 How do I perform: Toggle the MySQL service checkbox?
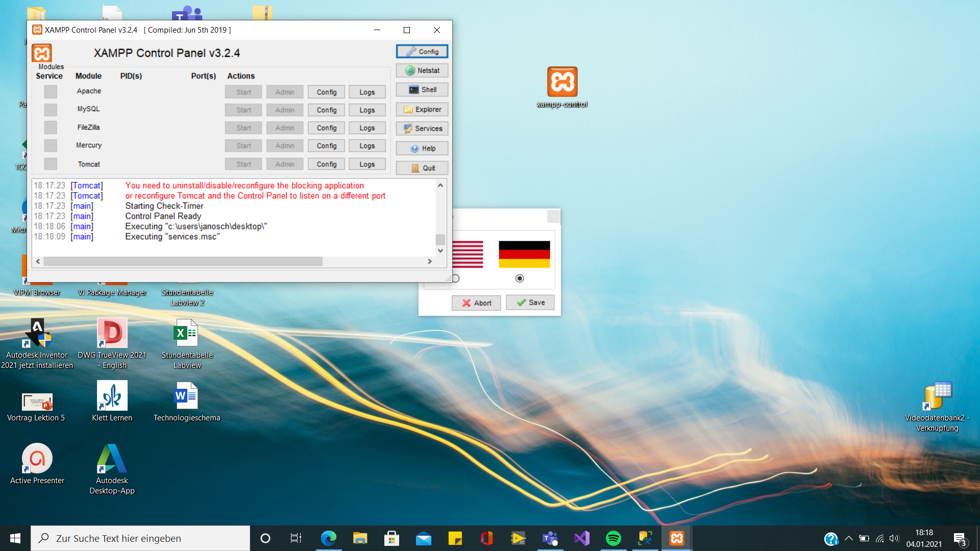tap(51, 110)
